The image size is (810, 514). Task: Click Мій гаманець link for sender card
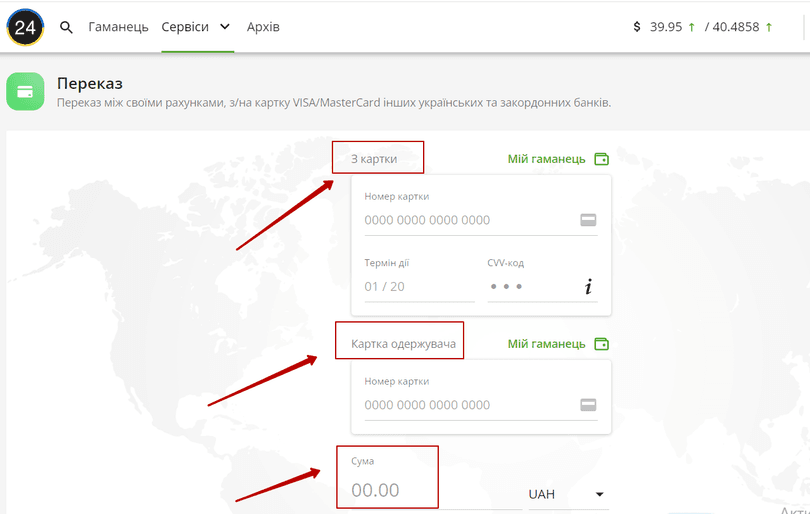point(547,159)
